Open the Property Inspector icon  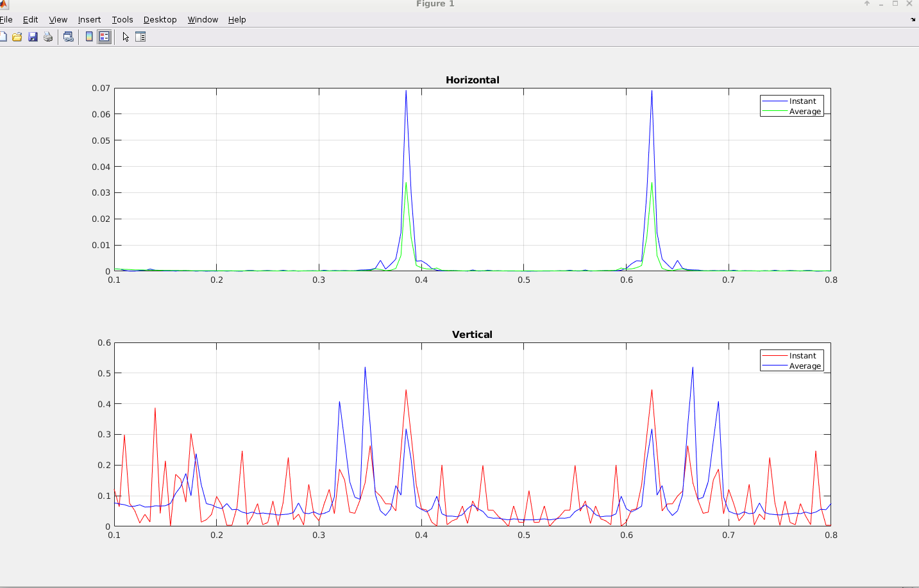(x=140, y=37)
